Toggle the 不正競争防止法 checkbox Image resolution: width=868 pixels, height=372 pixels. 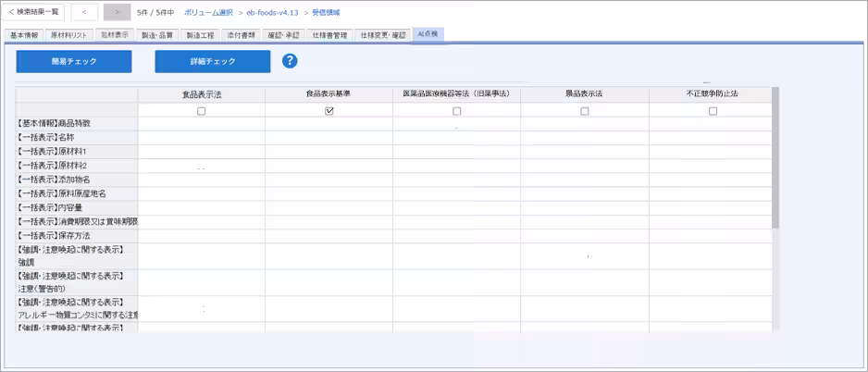click(x=713, y=111)
